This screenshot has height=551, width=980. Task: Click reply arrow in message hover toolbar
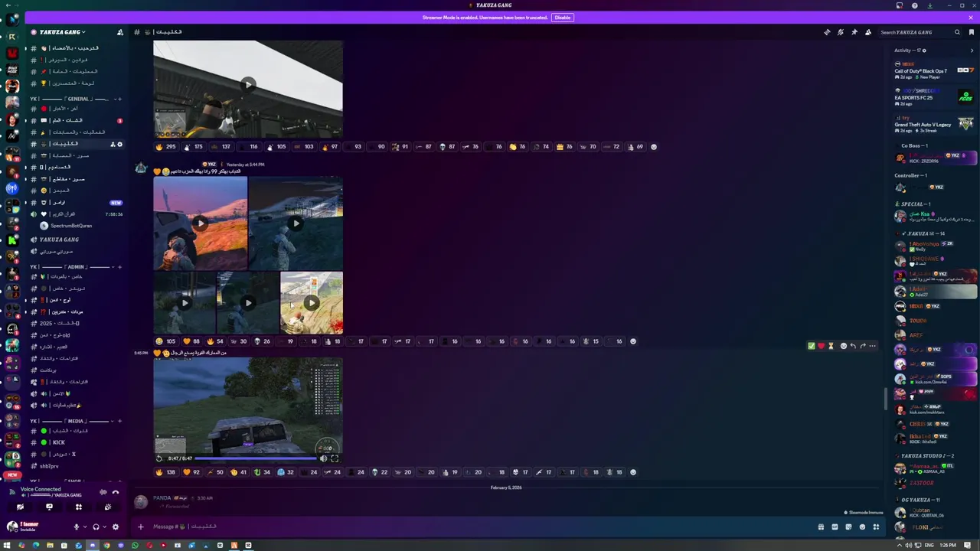click(853, 346)
